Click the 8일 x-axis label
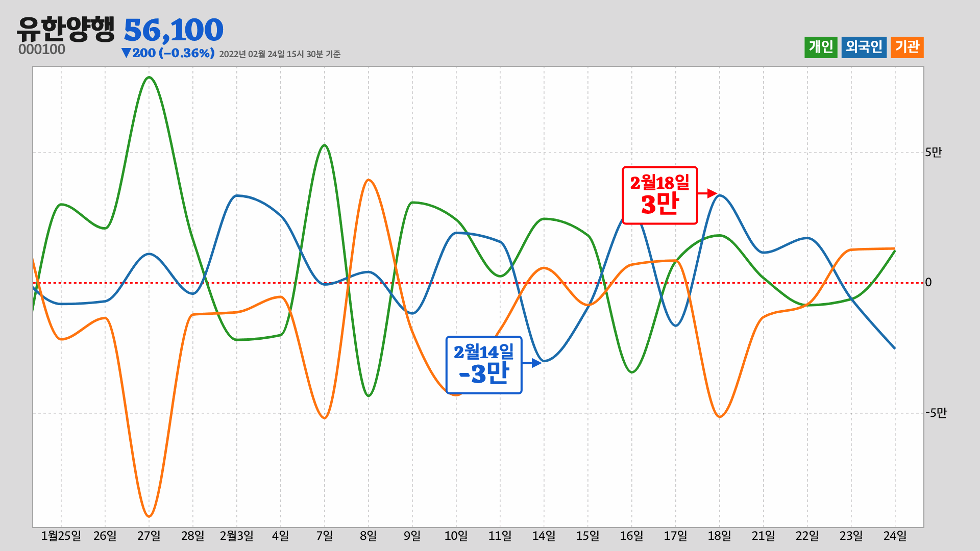980x551 pixels. [369, 536]
